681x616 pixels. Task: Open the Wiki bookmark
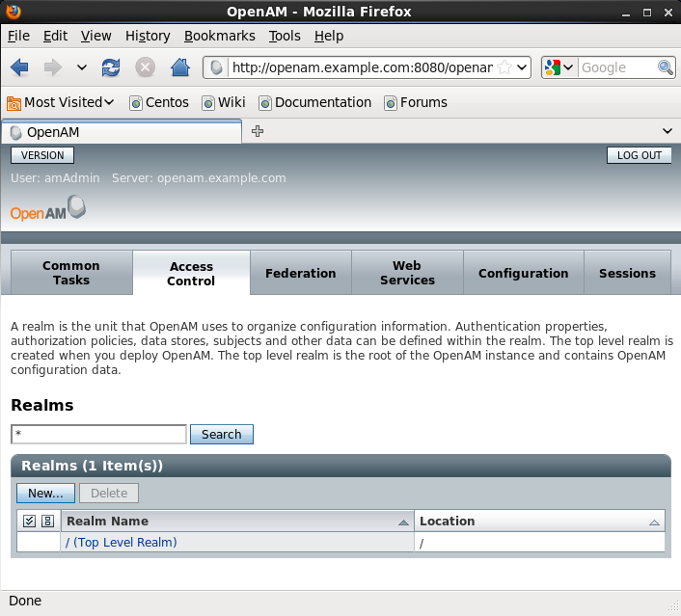coord(224,102)
